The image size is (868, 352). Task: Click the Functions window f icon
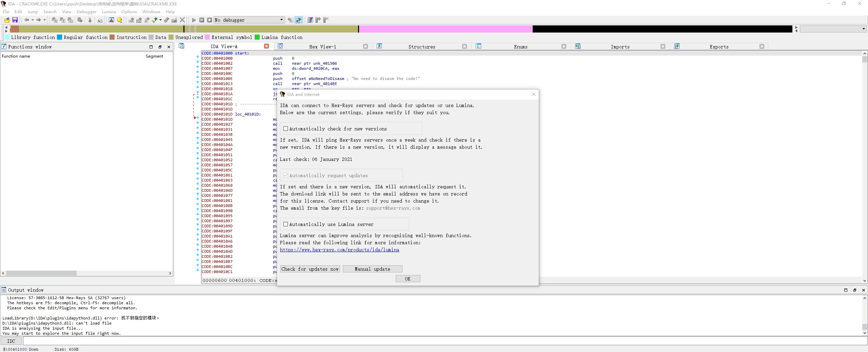click(4, 47)
